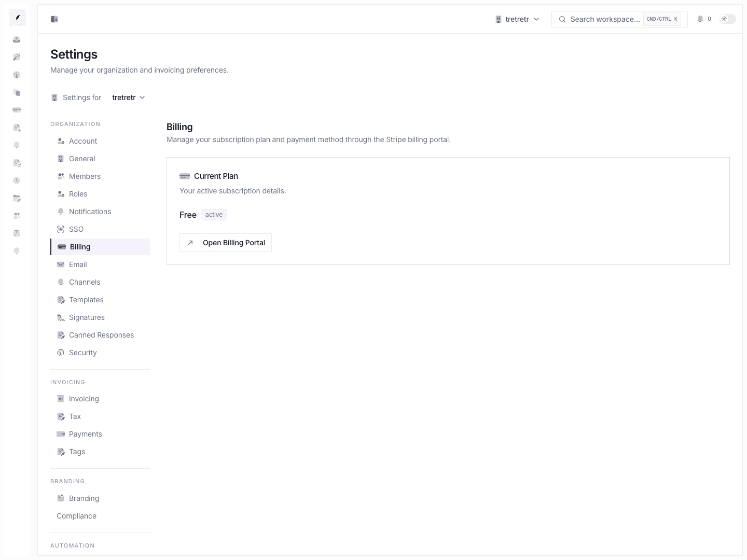The height and width of the screenshot is (560, 747).
Task: Expand the Settings for tretretr selector
Action: [129, 97]
